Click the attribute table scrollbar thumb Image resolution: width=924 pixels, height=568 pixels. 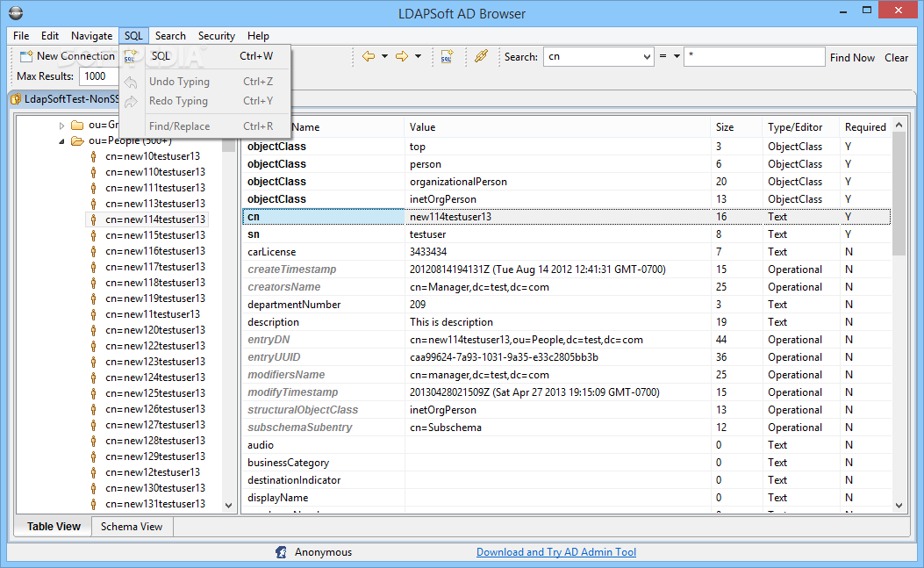coord(899,193)
